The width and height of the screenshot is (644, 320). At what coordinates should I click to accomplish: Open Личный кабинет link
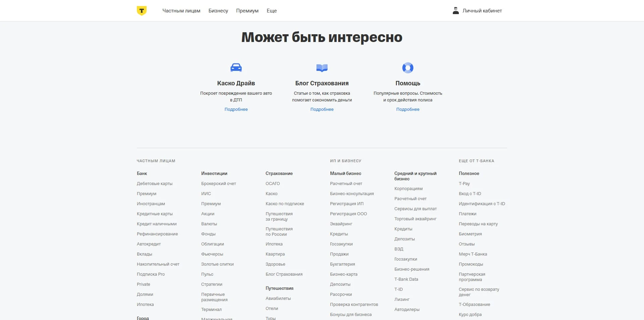(482, 11)
